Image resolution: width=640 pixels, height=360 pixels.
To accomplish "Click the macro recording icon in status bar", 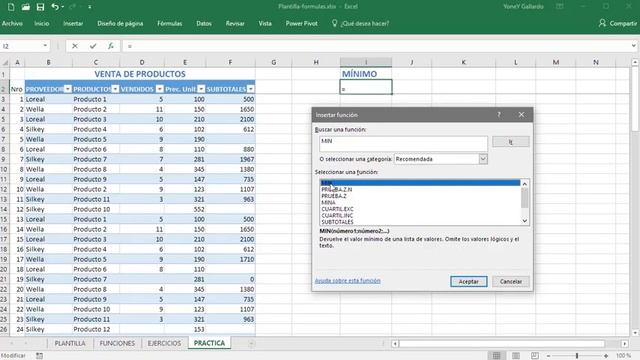I will [39, 356].
